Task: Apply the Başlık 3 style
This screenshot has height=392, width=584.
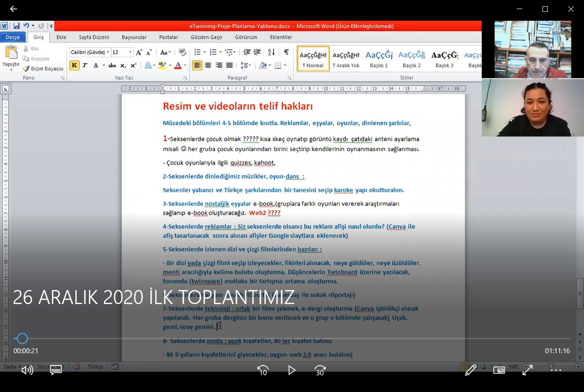Action: (445, 59)
